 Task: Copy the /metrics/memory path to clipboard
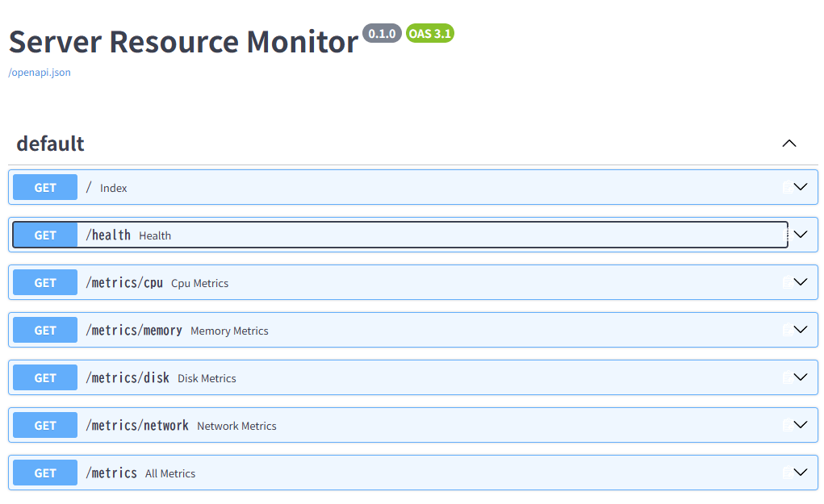coord(787,331)
